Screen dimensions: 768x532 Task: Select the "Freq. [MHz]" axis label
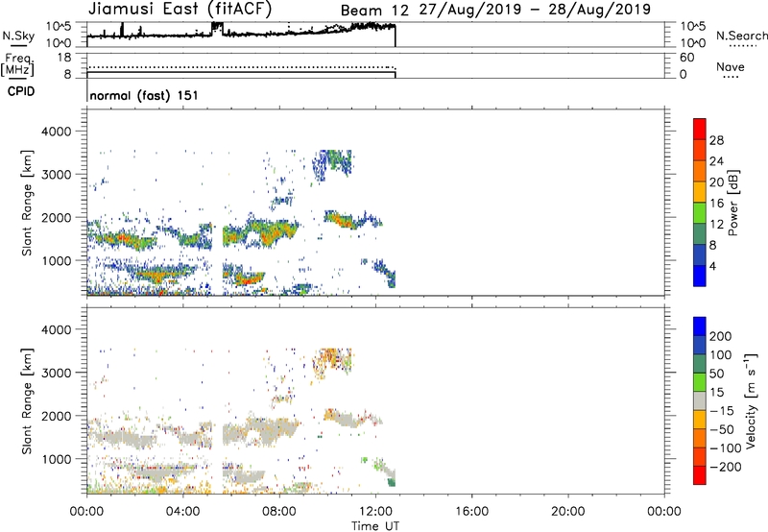click(17, 64)
